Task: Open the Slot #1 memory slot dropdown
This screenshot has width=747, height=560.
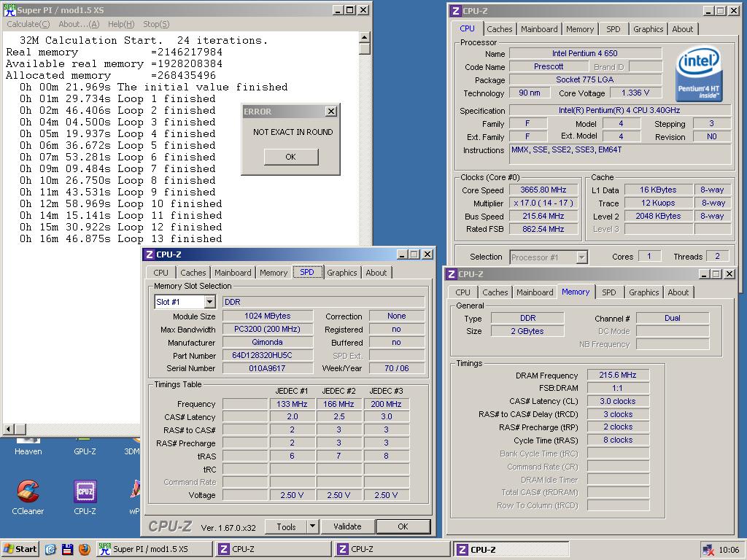Action: click(209, 302)
